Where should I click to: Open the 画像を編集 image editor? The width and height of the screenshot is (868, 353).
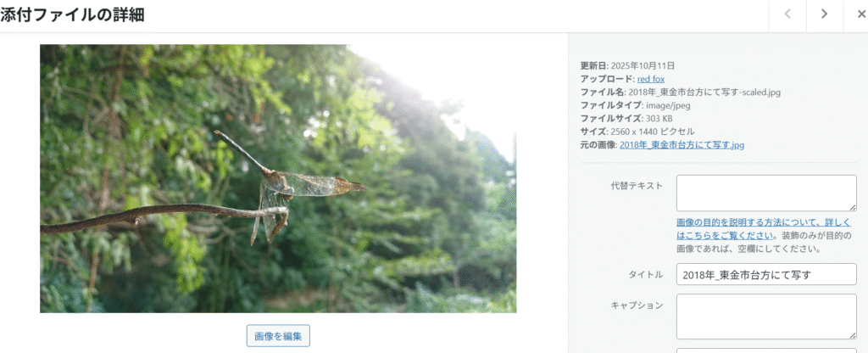(x=278, y=336)
